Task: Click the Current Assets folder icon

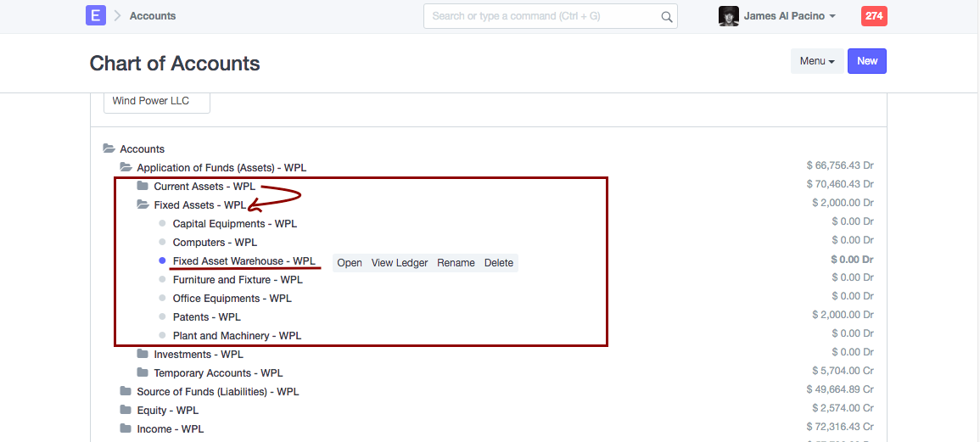Action: (x=143, y=186)
